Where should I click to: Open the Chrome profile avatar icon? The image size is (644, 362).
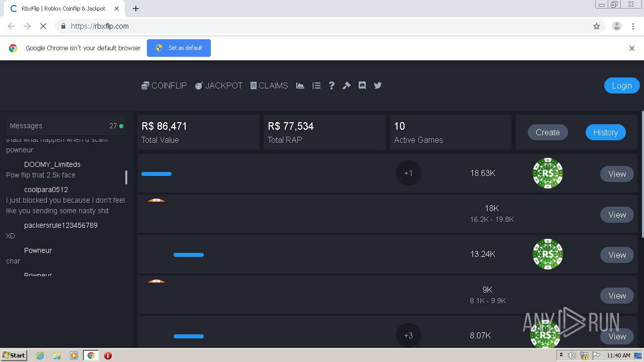(617, 26)
